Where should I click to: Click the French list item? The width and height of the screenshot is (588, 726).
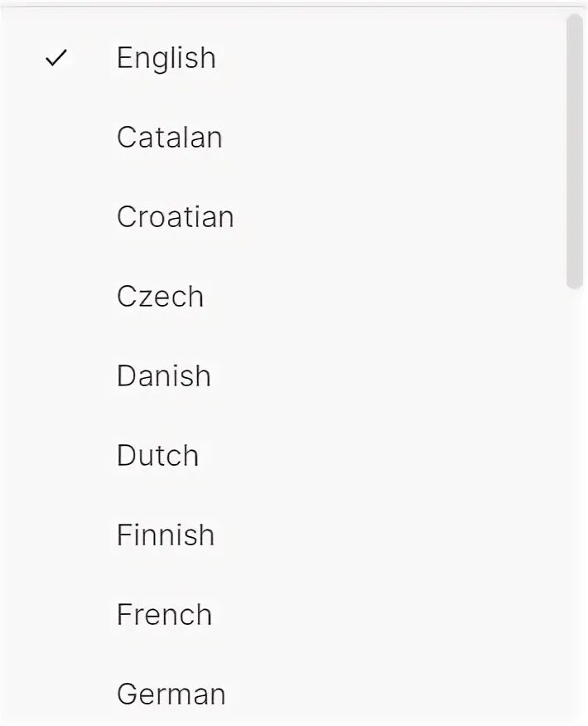point(164,615)
